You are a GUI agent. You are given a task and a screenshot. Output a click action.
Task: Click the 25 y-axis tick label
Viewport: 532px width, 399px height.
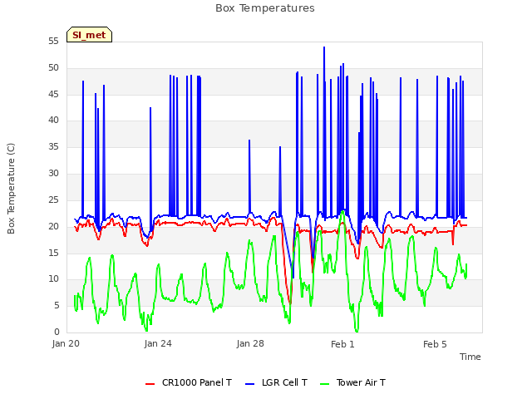tap(53, 199)
